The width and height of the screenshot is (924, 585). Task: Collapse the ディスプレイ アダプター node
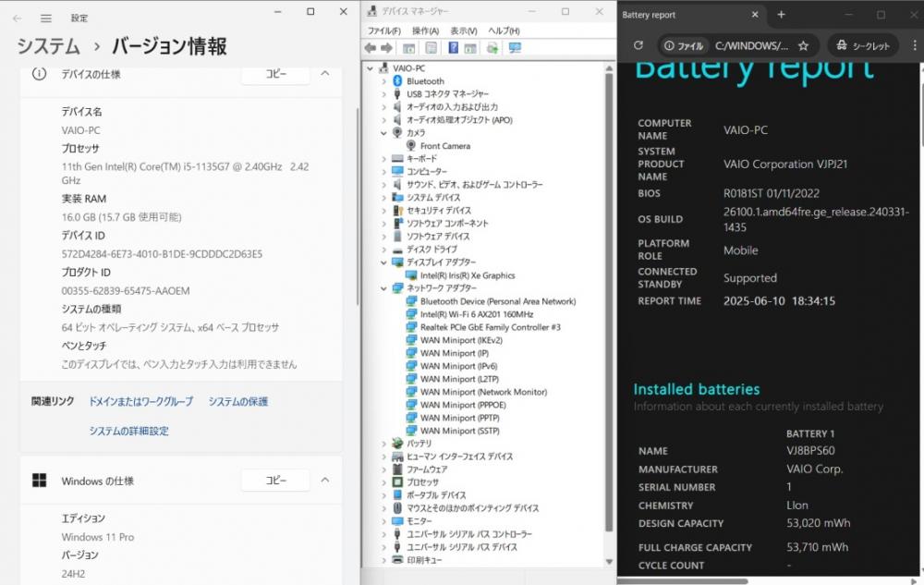click(383, 262)
